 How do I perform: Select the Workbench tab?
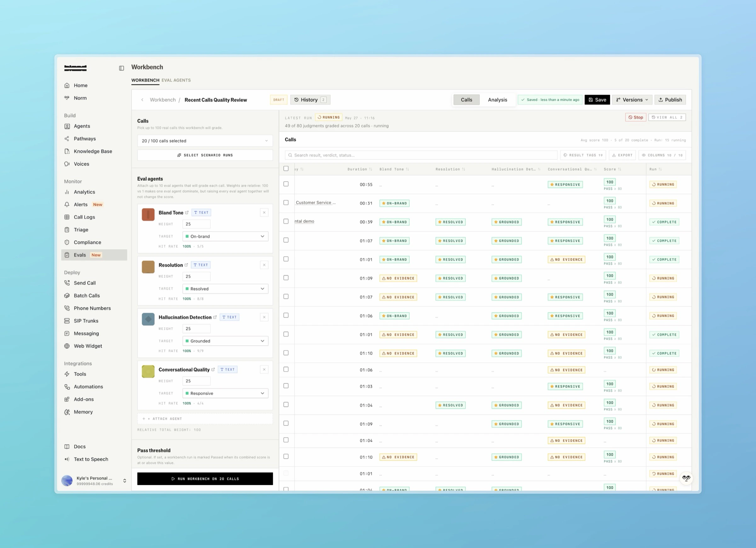click(x=145, y=80)
